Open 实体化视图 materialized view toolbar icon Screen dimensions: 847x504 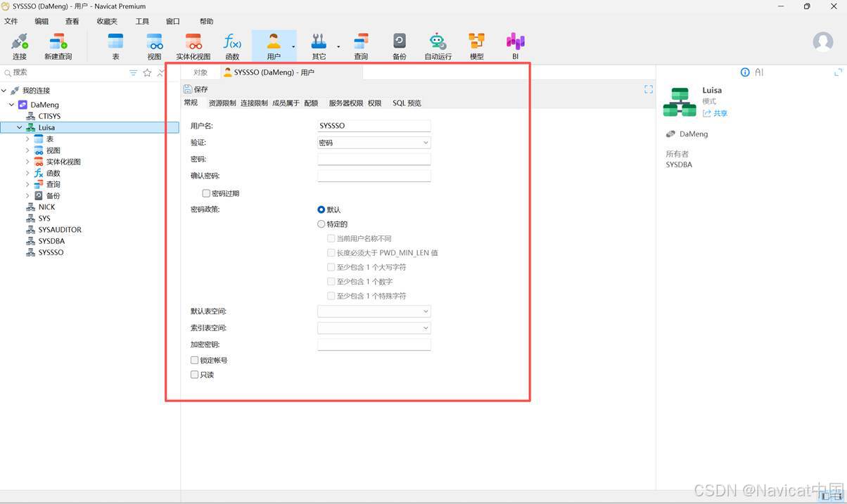coord(193,46)
